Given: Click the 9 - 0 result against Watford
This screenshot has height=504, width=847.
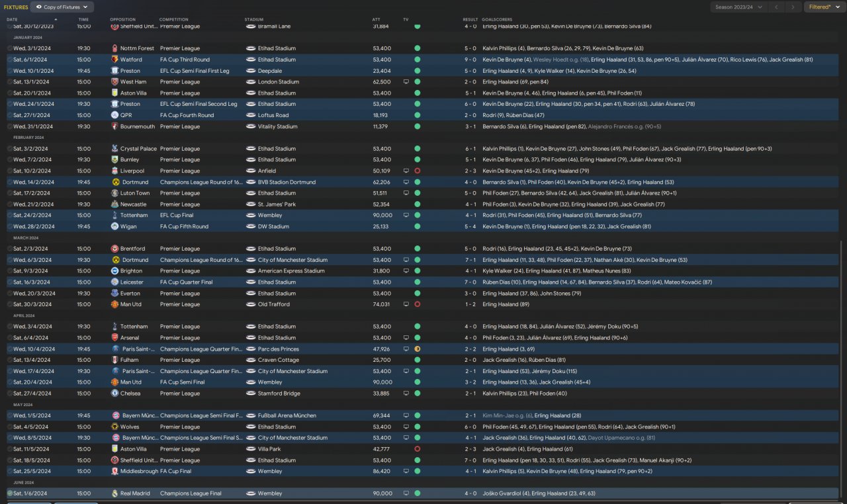Looking at the screenshot, I should click(470, 60).
